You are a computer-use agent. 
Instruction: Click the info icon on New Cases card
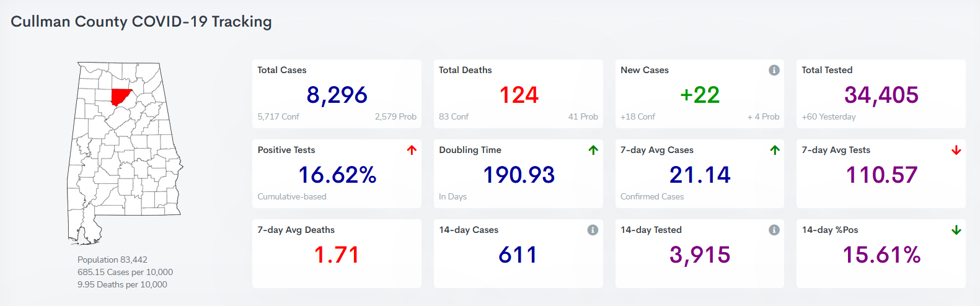coord(774,70)
